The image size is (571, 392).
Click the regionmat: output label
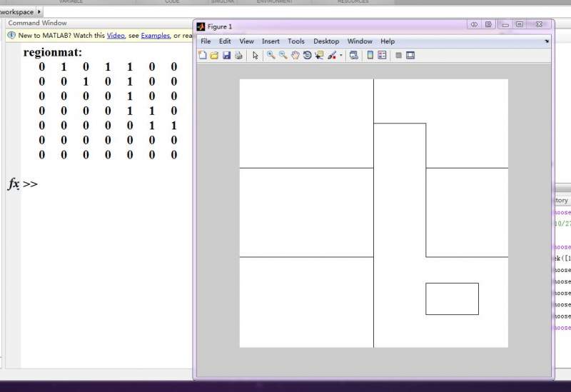coord(53,52)
